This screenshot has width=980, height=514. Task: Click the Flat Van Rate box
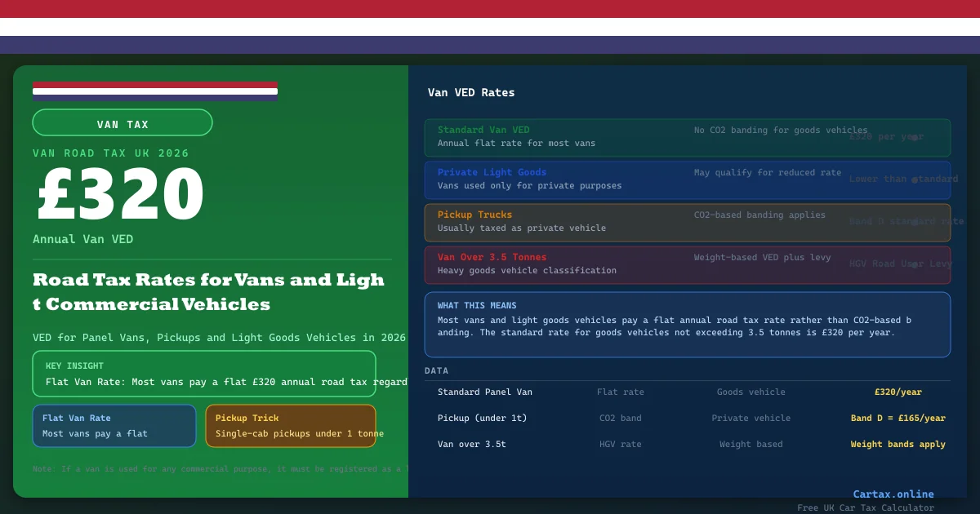(114, 426)
